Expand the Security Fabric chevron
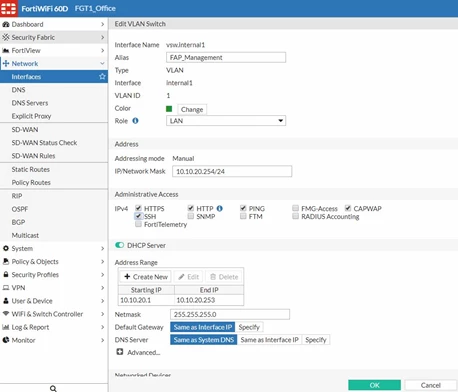The height and width of the screenshot is (392, 458). [102, 37]
